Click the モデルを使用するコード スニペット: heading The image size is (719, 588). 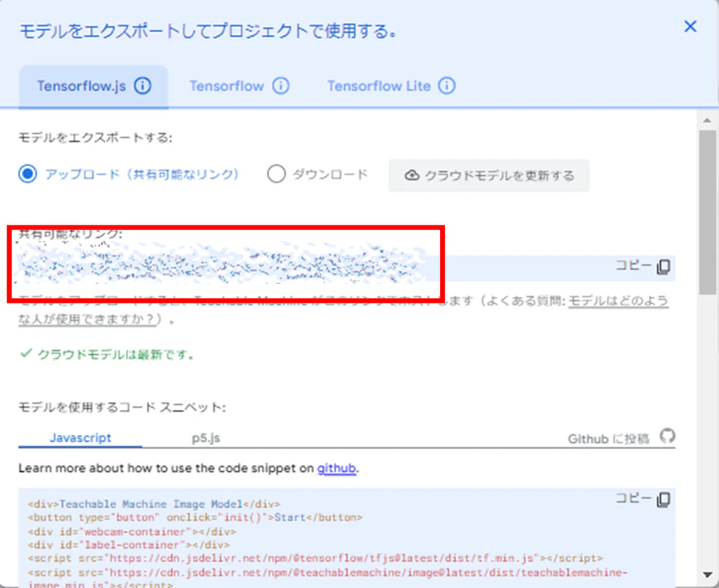(x=122, y=407)
